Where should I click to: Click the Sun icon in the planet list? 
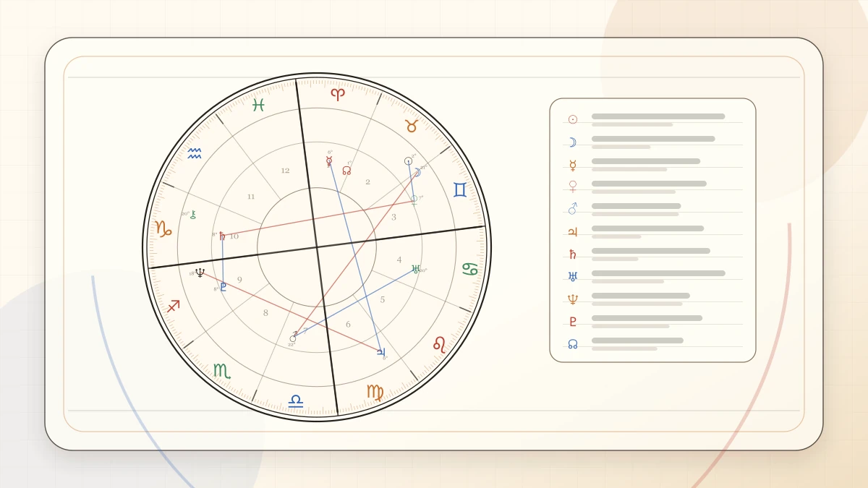pos(573,119)
